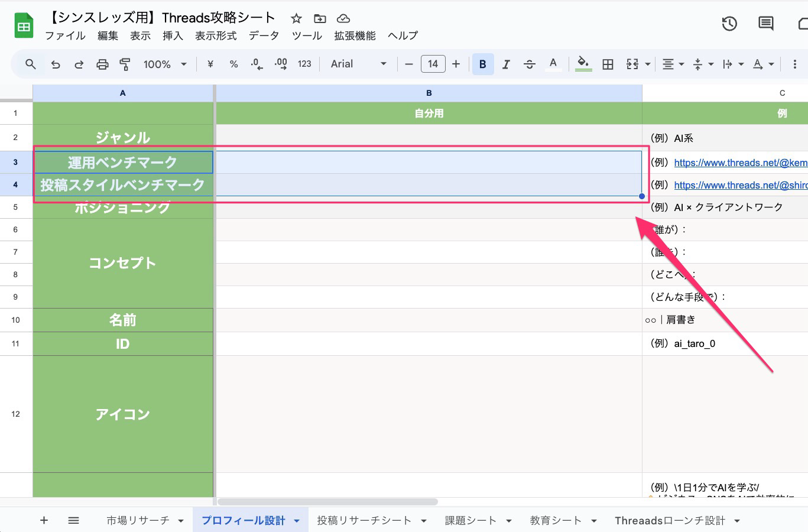This screenshot has width=808, height=532.
Task: Open the zoom 100% dropdown
Action: pyautogui.click(x=165, y=64)
